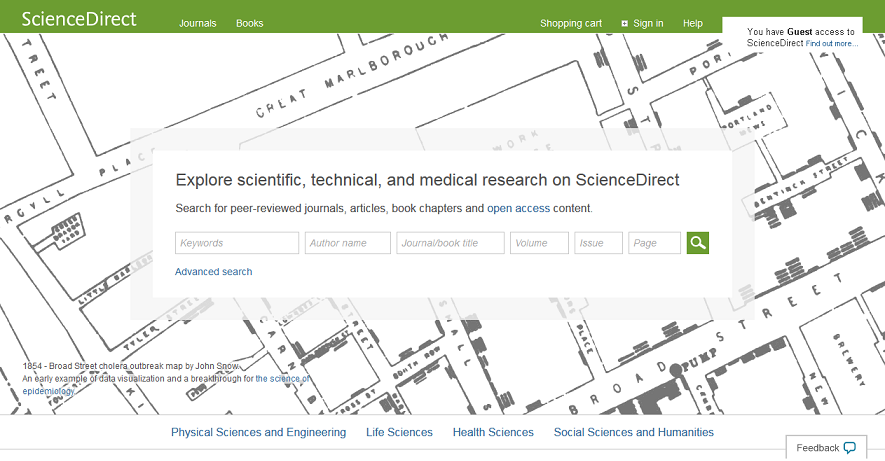Open the Feedback tab
This screenshot has width=885, height=461.
pyautogui.click(x=826, y=447)
